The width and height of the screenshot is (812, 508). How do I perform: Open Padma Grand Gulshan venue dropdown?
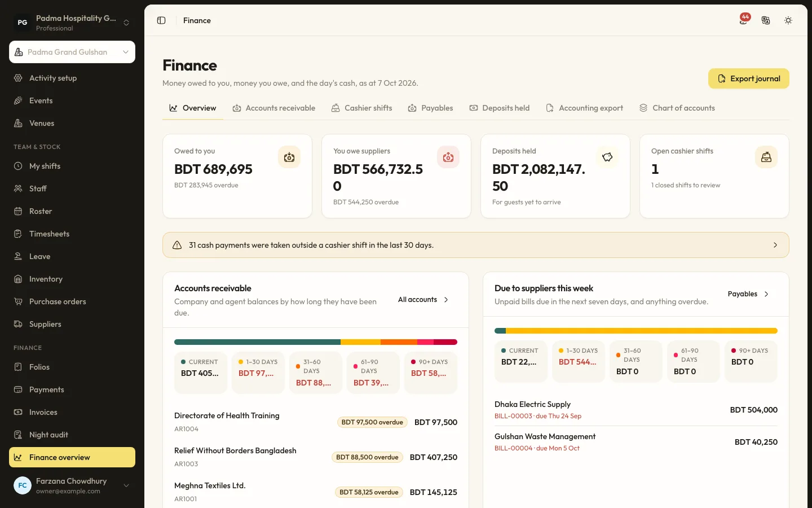[x=72, y=52]
